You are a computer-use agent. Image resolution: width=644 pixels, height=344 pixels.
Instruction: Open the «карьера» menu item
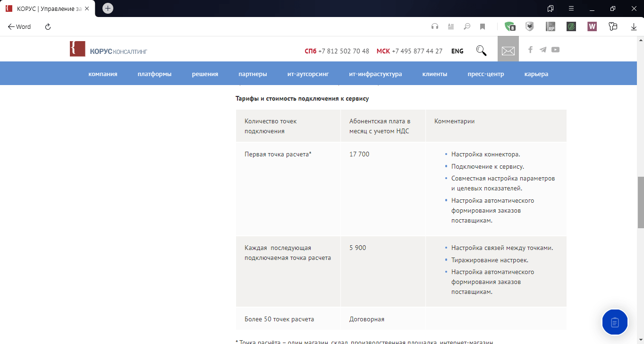pyautogui.click(x=536, y=74)
